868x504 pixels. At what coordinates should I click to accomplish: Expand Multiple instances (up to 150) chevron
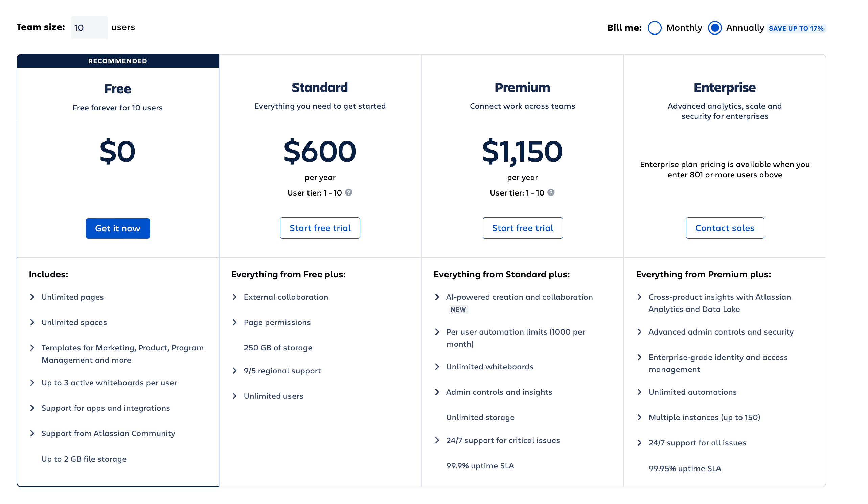tap(639, 417)
